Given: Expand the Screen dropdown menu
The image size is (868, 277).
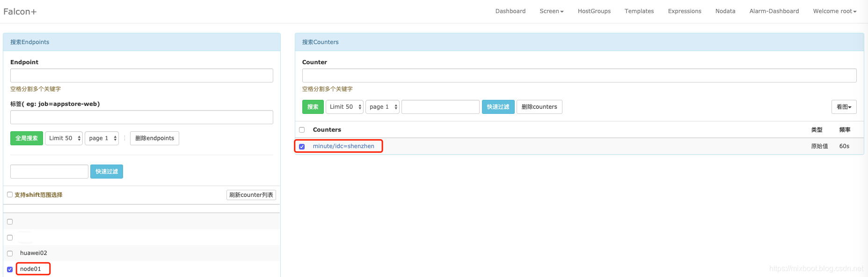Looking at the screenshot, I should 551,11.
